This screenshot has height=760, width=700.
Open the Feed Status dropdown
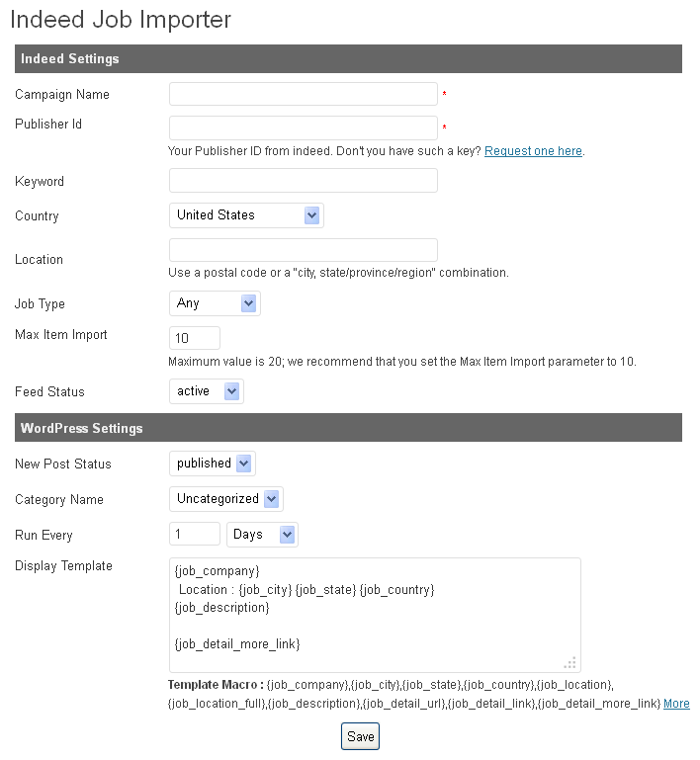(206, 391)
